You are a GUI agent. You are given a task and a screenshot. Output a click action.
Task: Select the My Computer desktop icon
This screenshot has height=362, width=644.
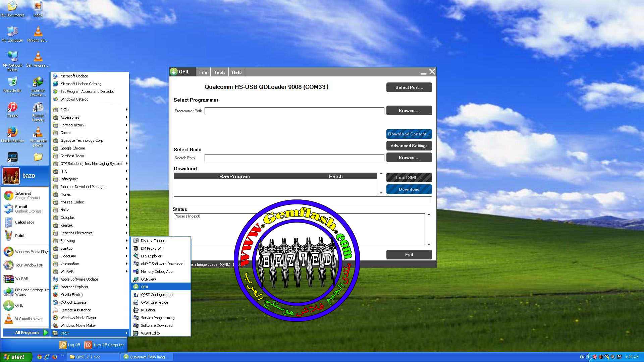[x=12, y=34]
